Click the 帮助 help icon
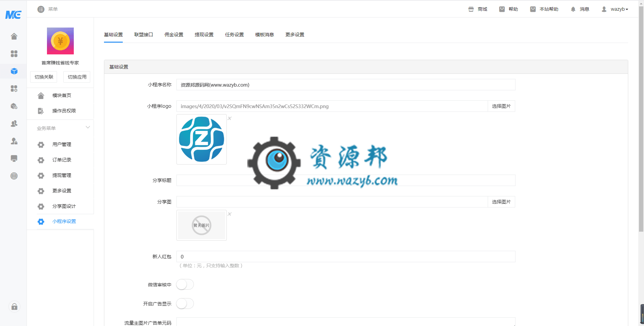This screenshot has width=644, height=326. pos(502,9)
